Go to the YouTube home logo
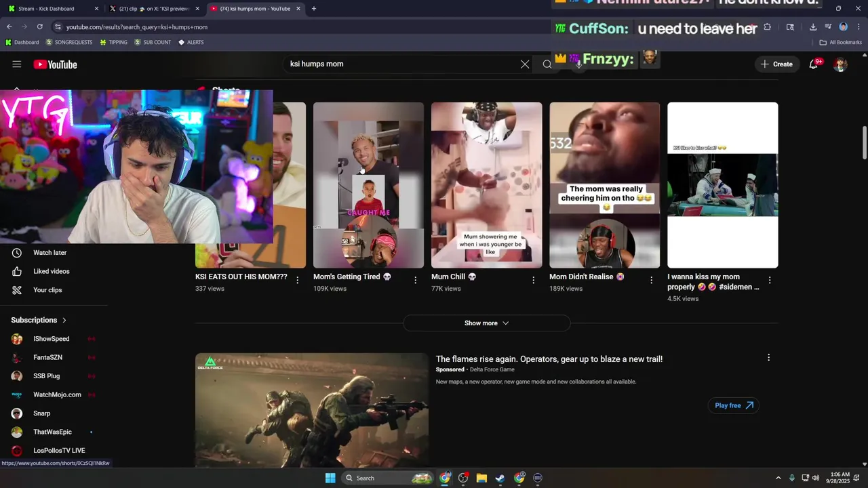 55,64
